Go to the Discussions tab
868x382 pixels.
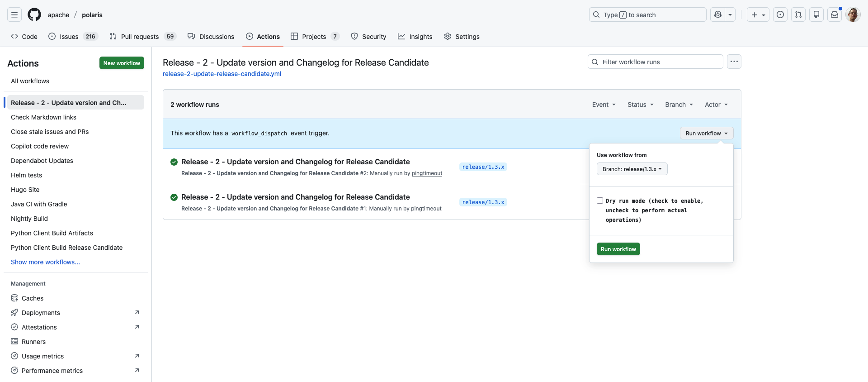pos(211,37)
